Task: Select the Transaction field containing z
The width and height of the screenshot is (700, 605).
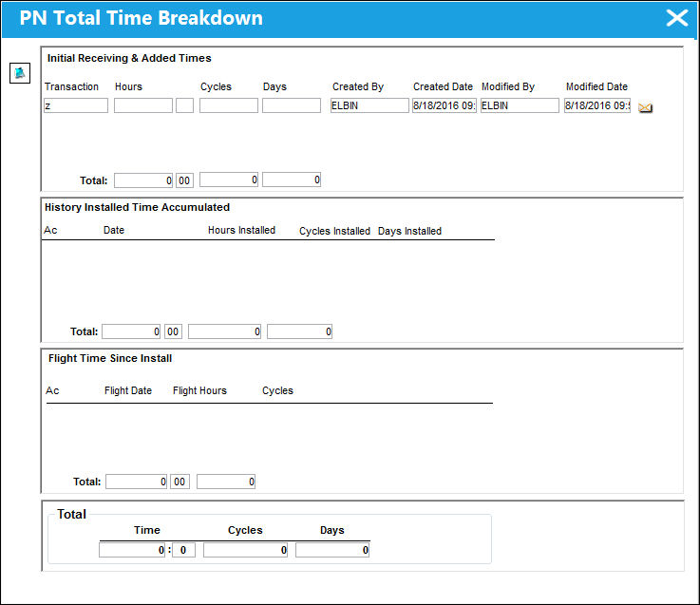Action: point(76,105)
